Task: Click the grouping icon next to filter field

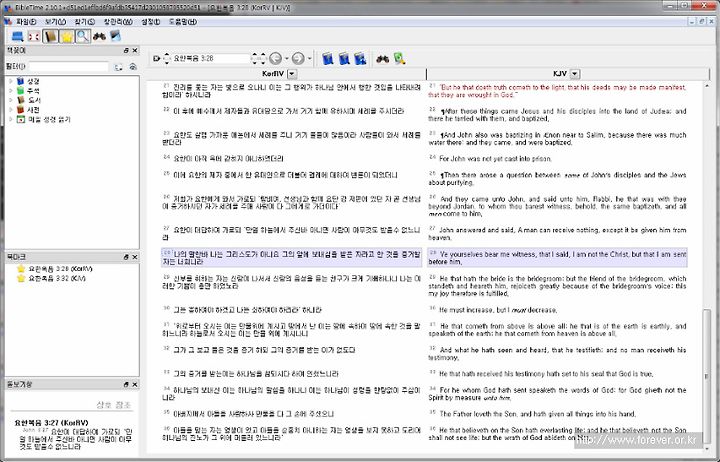Action: click(x=118, y=67)
